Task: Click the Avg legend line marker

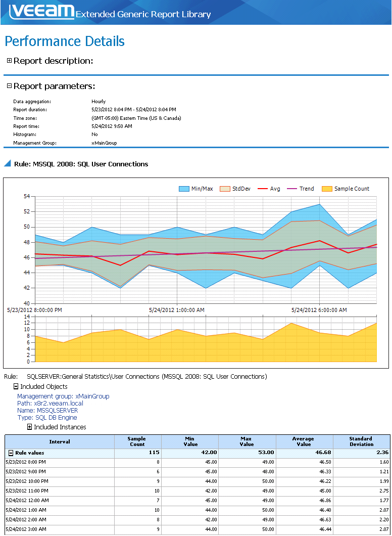Action: point(262,189)
